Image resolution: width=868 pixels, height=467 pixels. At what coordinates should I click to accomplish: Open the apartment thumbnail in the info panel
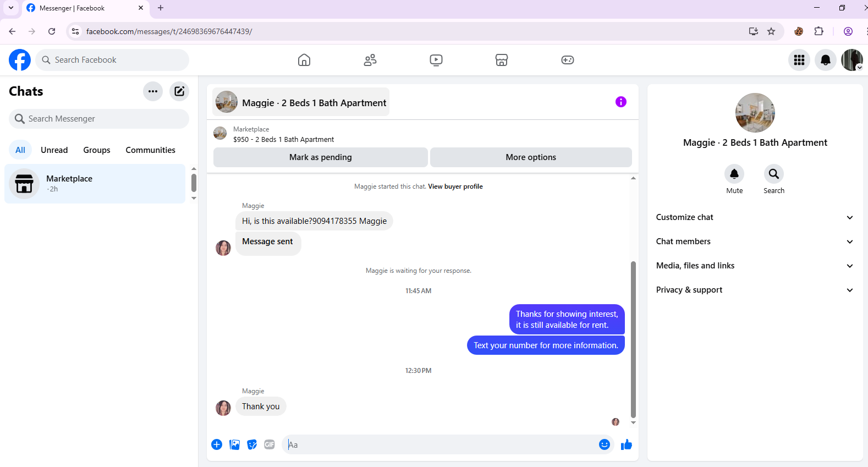pyautogui.click(x=755, y=113)
